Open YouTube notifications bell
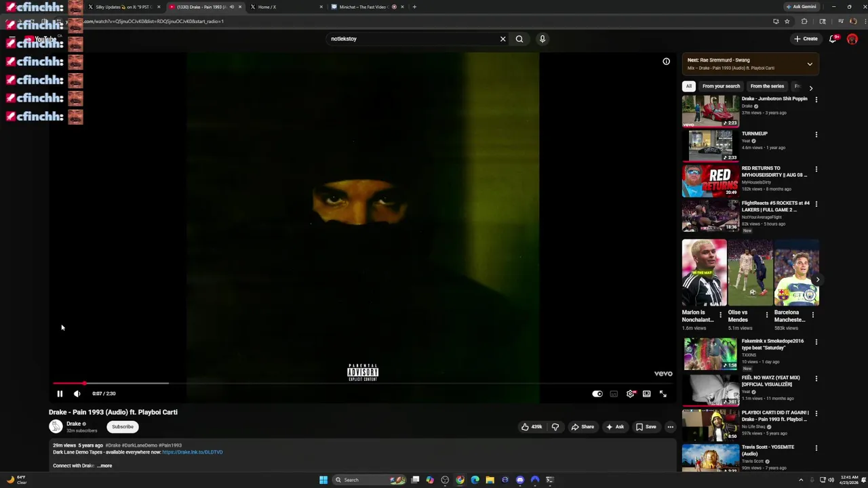This screenshot has height=488, width=868. [833, 39]
